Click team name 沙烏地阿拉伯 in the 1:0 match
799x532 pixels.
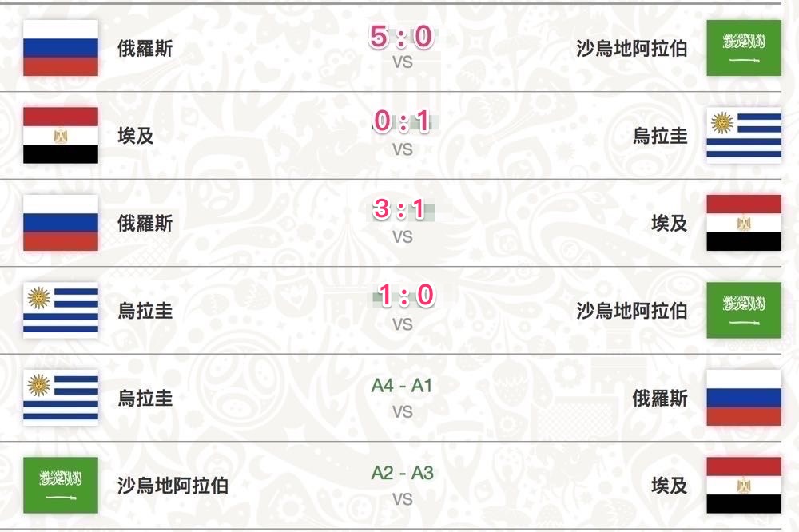click(631, 310)
